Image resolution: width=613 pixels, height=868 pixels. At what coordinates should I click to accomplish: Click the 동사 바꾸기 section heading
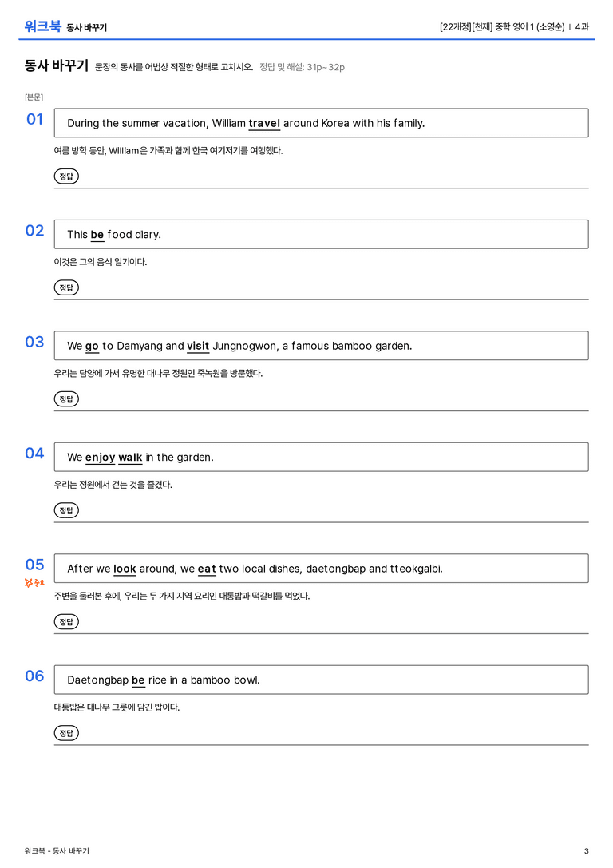(x=57, y=65)
